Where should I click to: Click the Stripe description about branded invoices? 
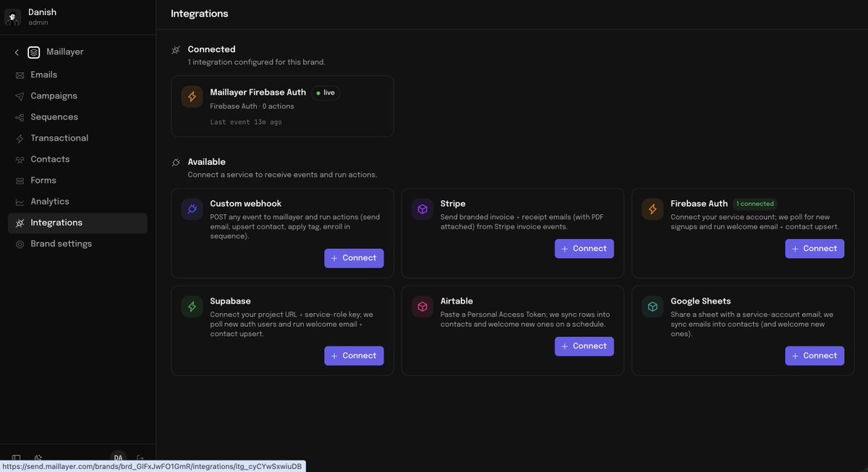pyautogui.click(x=522, y=222)
